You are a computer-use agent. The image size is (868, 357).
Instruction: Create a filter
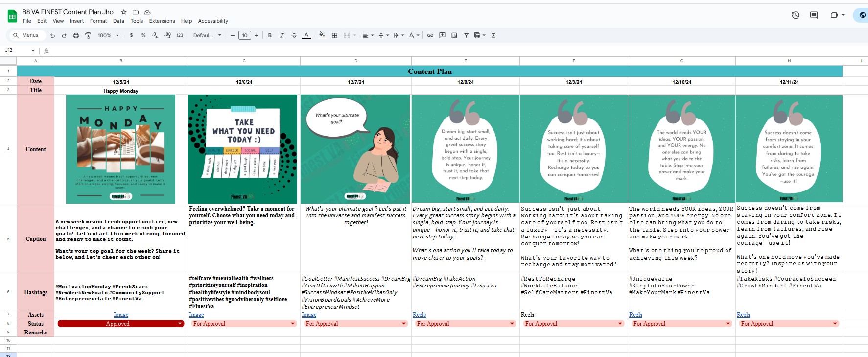click(466, 35)
